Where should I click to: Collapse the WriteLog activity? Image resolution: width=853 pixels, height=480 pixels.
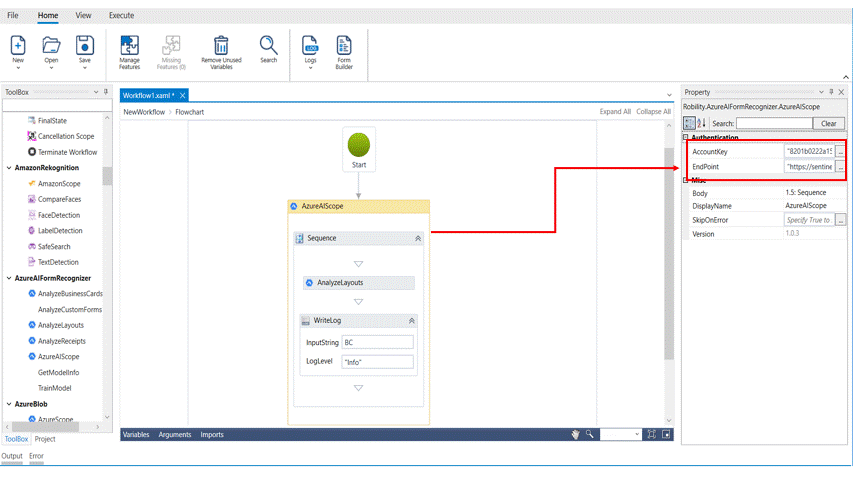412,320
